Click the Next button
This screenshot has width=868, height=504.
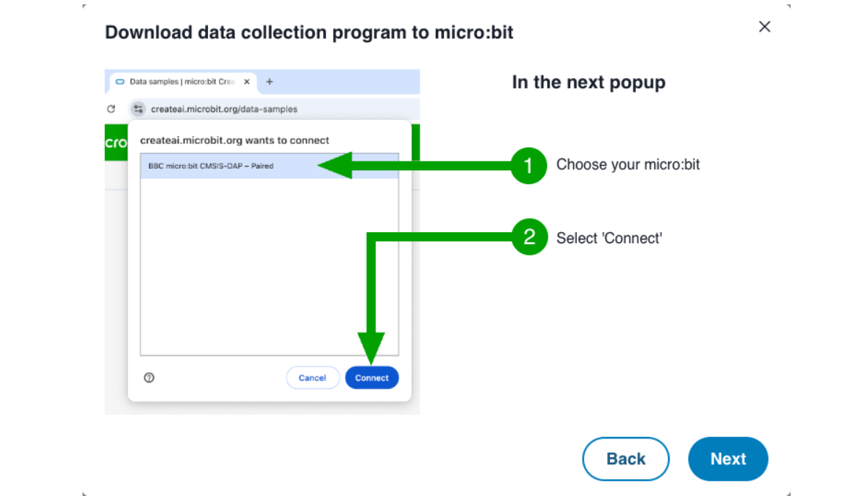(x=728, y=459)
